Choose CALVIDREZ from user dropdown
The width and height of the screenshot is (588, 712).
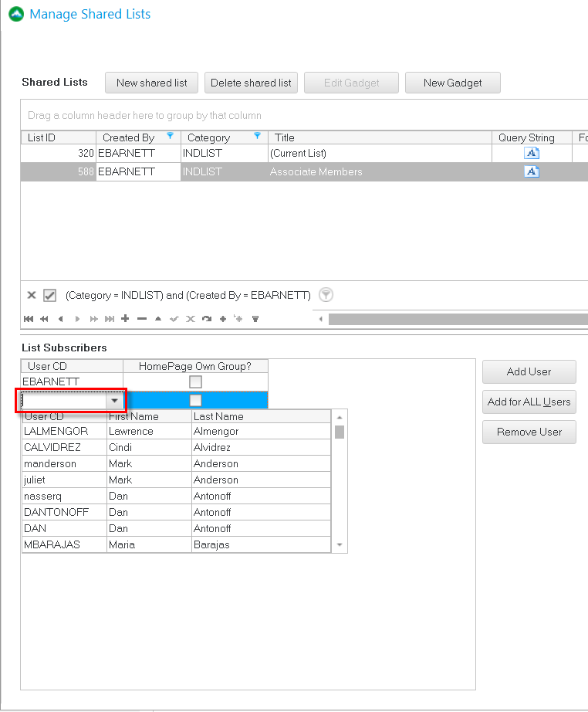click(177, 447)
